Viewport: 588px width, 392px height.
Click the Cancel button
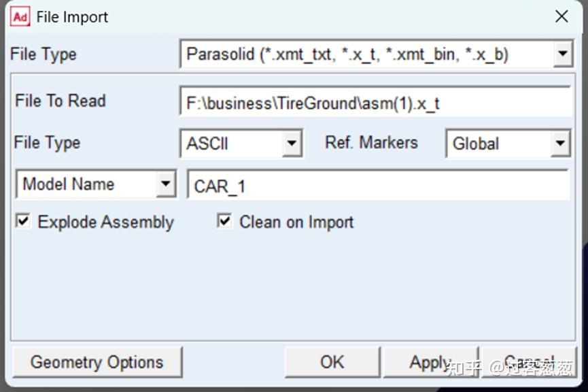[529, 362]
